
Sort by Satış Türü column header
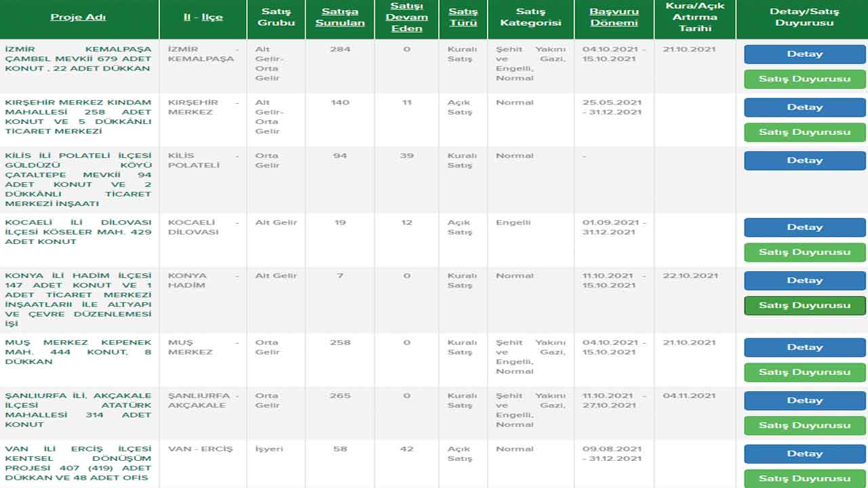pyautogui.click(x=463, y=17)
